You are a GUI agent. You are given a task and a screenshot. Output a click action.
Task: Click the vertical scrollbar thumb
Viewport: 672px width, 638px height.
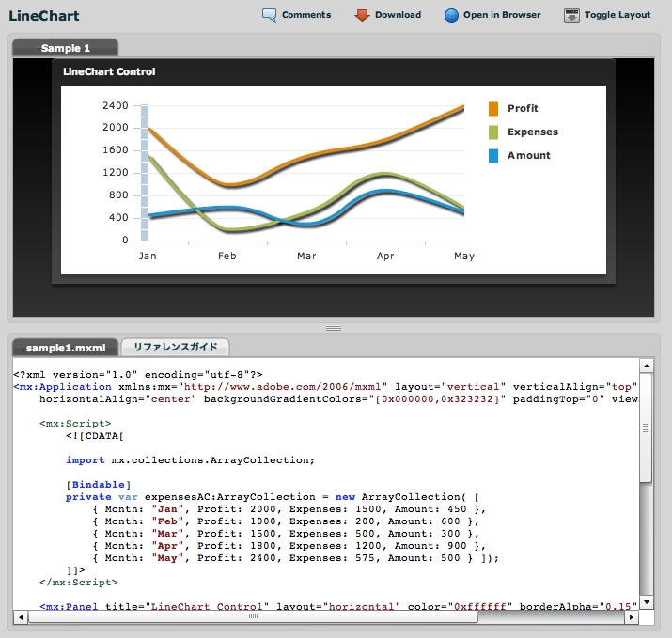click(x=646, y=428)
